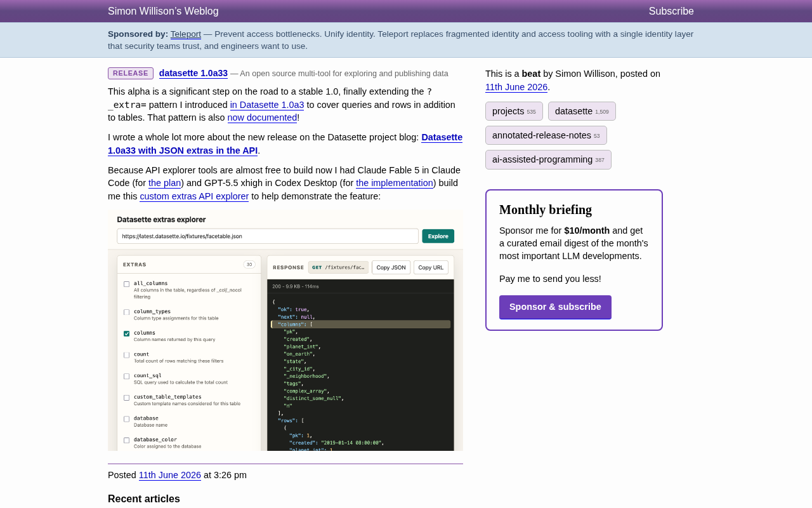Click the Monthly briefing heading
Screen dimensions: 812x508
click(546, 210)
